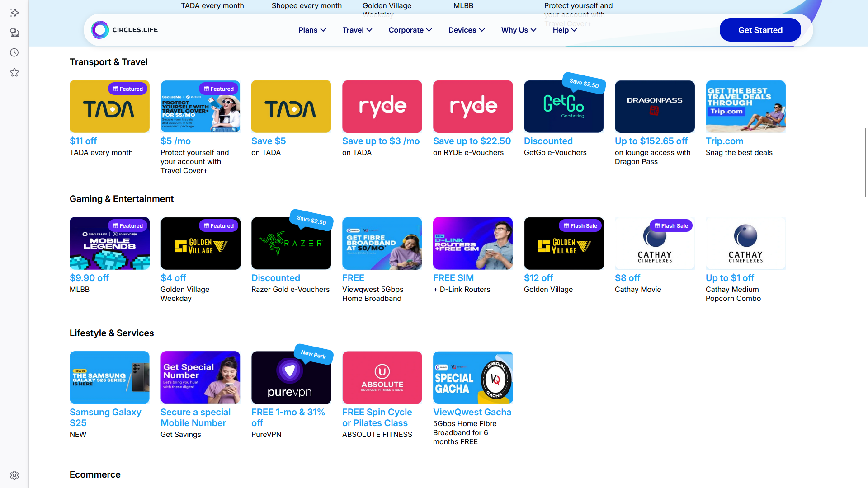
Task: Click the 'Transport & Travel' heading
Action: point(108,62)
